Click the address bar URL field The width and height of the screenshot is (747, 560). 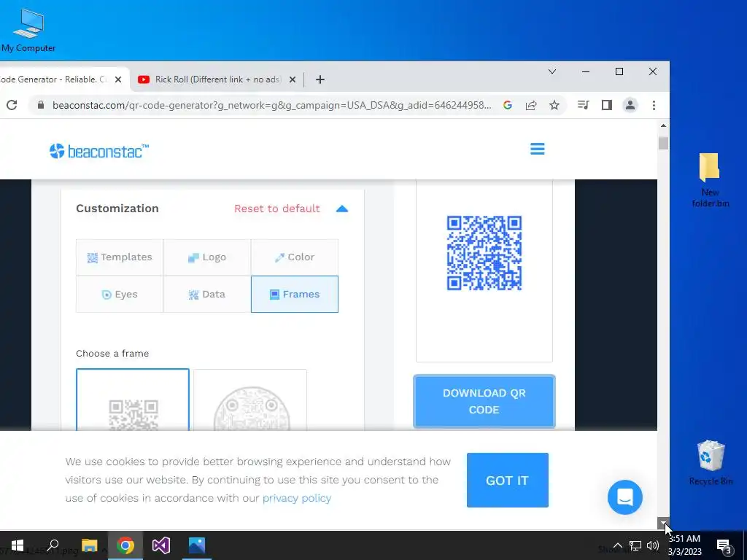271,105
